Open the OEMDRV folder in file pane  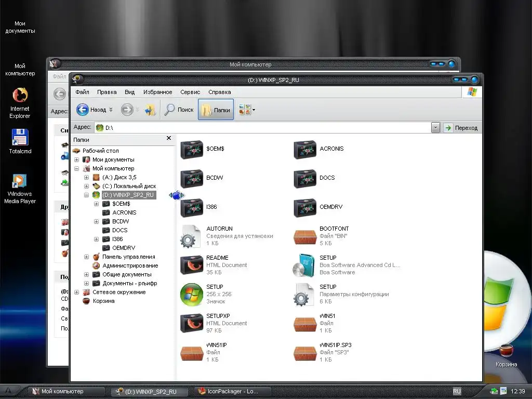(x=318, y=207)
